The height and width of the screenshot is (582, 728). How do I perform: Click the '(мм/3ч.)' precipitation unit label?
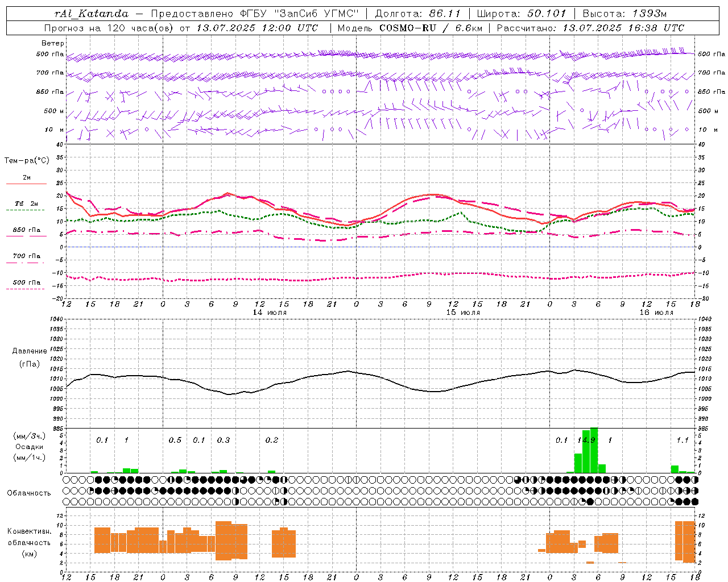29,436
